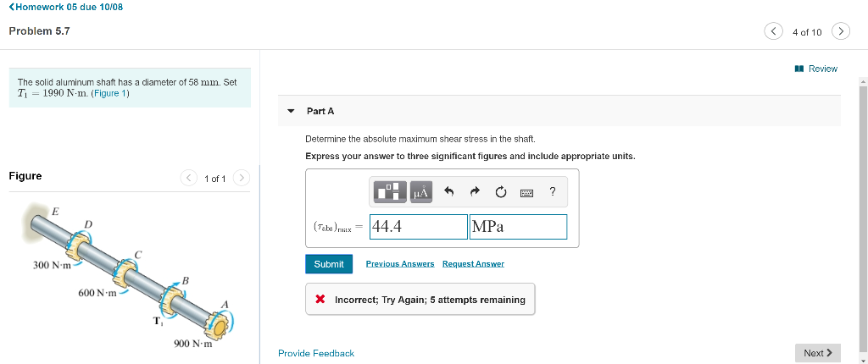Click the 300 N·m label in figure
The image size is (868, 364).
point(52,265)
